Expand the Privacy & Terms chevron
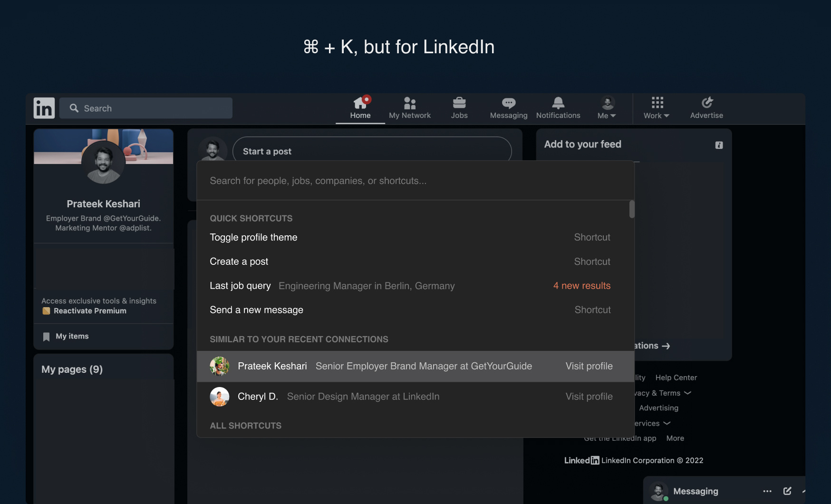Image resolution: width=831 pixels, height=504 pixels. point(687,393)
